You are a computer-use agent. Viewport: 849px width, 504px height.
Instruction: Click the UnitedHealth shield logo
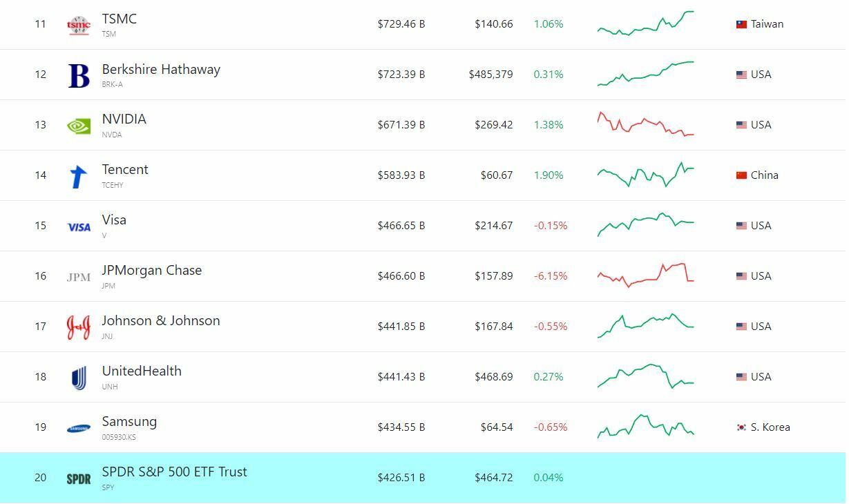coord(79,378)
